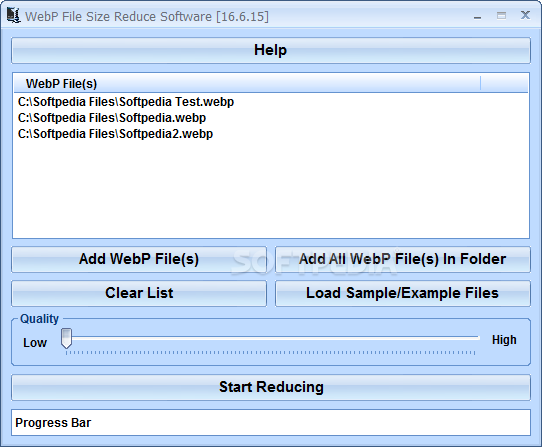Click the application icon in title bar
The height and width of the screenshot is (447, 542).
point(14,15)
